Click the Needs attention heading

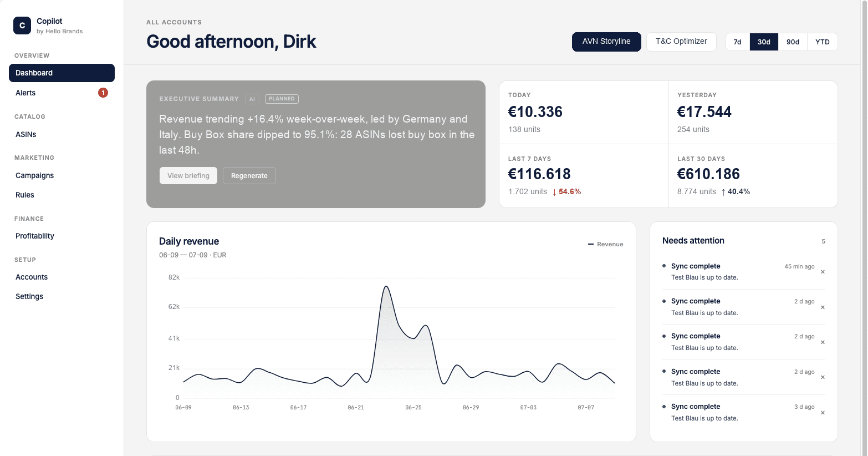pos(693,241)
